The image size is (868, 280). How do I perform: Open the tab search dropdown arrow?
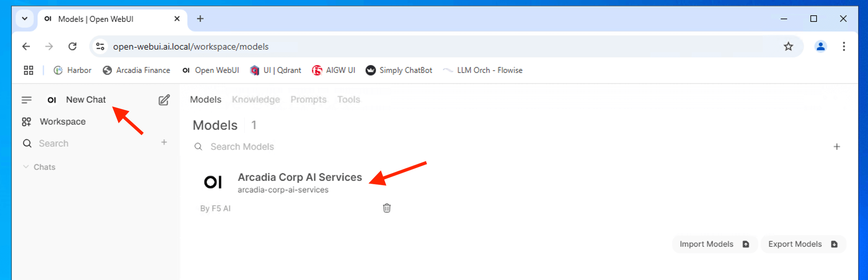[25, 19]
